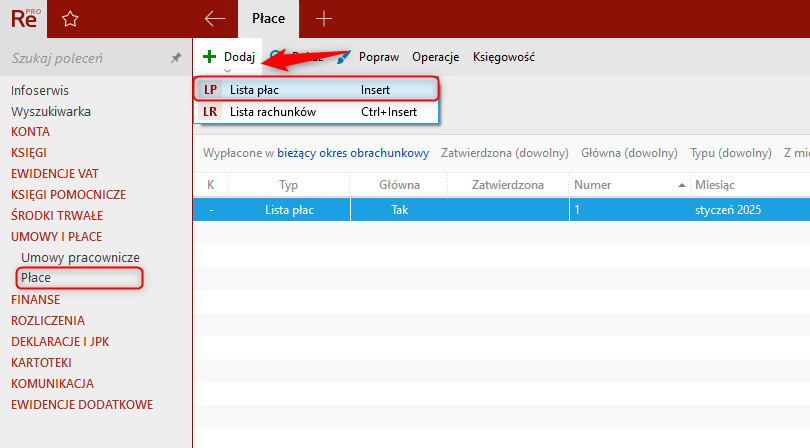Expand the Dodaj dropdown chevron
Screen dimensions: 810x448
(227, 70)
